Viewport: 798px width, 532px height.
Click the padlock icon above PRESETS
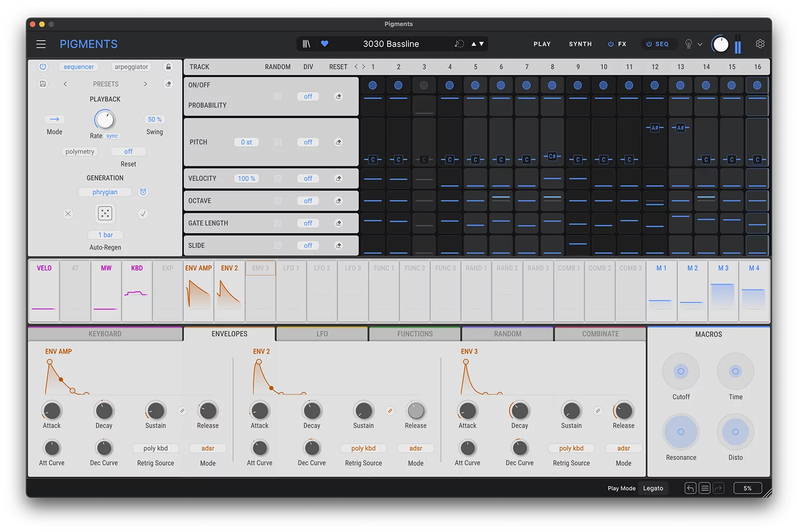168,66
